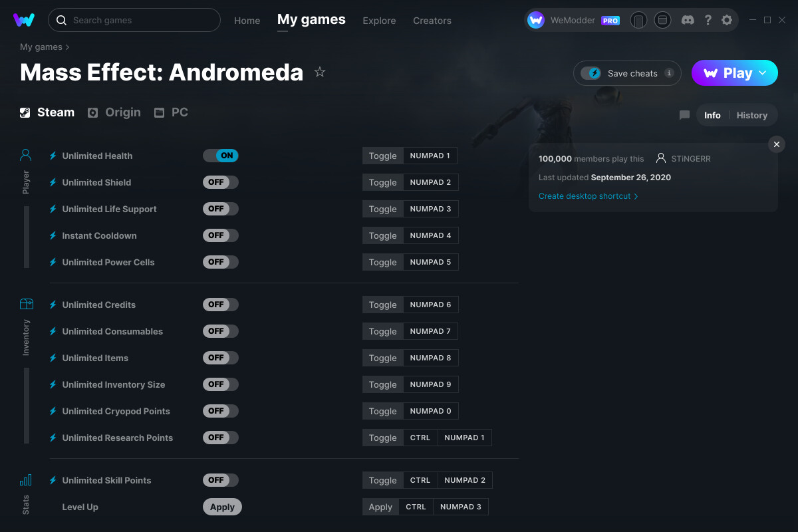This screenshot has height=532, width=798.
Task: Click the search magnifier icon
Action: coord(61,20)
